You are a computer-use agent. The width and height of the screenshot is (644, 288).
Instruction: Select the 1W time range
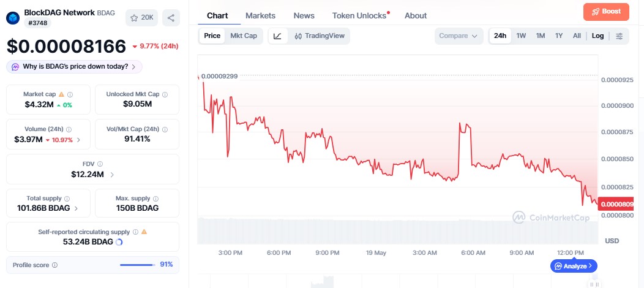[x=521, y=36]
